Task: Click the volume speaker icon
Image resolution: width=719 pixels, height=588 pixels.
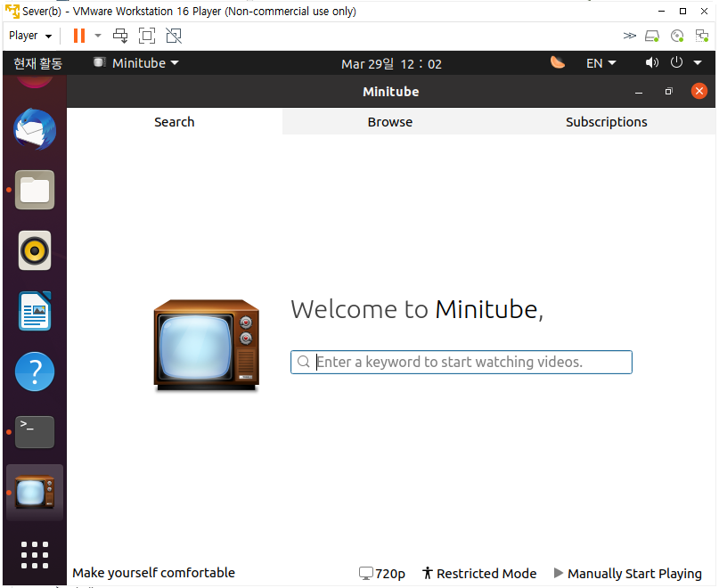Action: [x=652, y=62]
